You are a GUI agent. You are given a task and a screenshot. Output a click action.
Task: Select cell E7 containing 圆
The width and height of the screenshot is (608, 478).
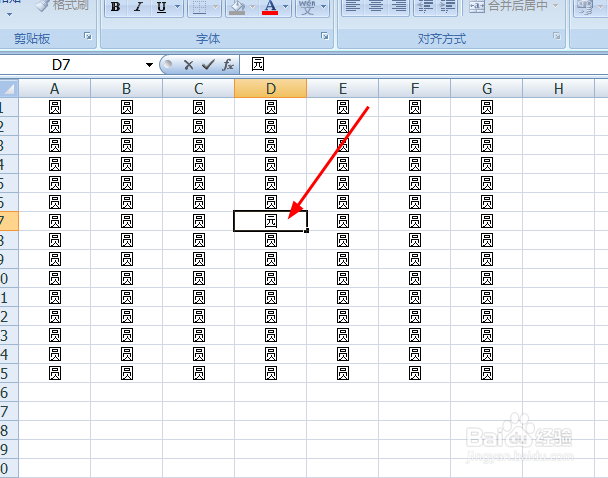343,221
